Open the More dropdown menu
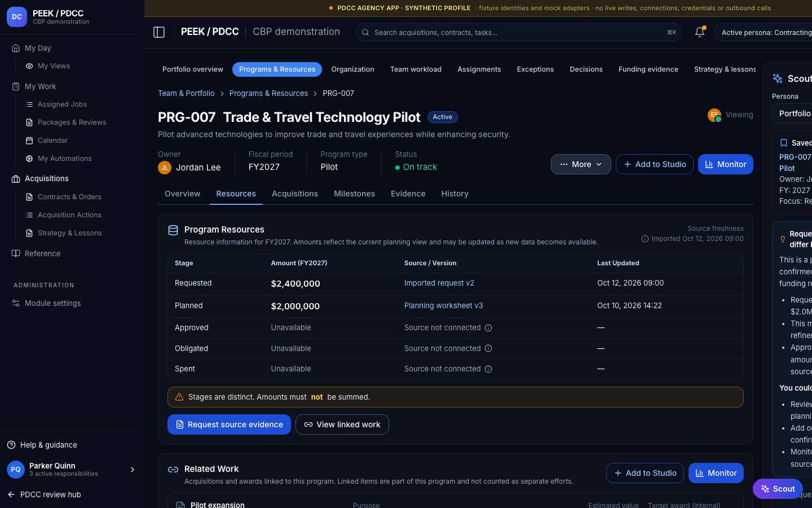This screenshot has height=508, width=812. (x=581, y=164)
